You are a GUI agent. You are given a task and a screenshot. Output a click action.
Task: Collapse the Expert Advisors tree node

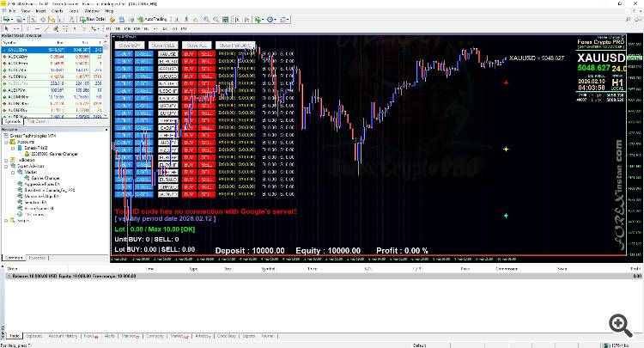click(6, 166)
